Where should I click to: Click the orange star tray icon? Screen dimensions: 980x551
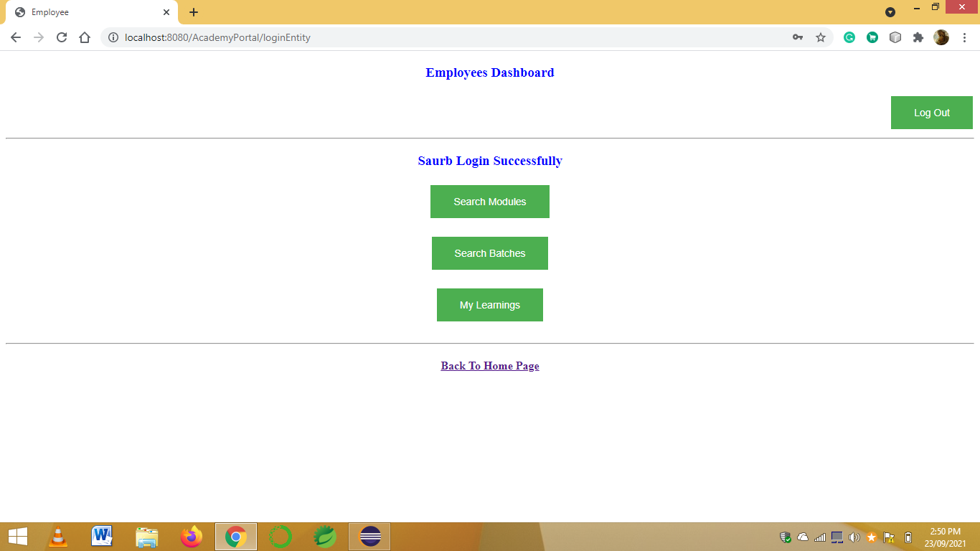point(872,537)
